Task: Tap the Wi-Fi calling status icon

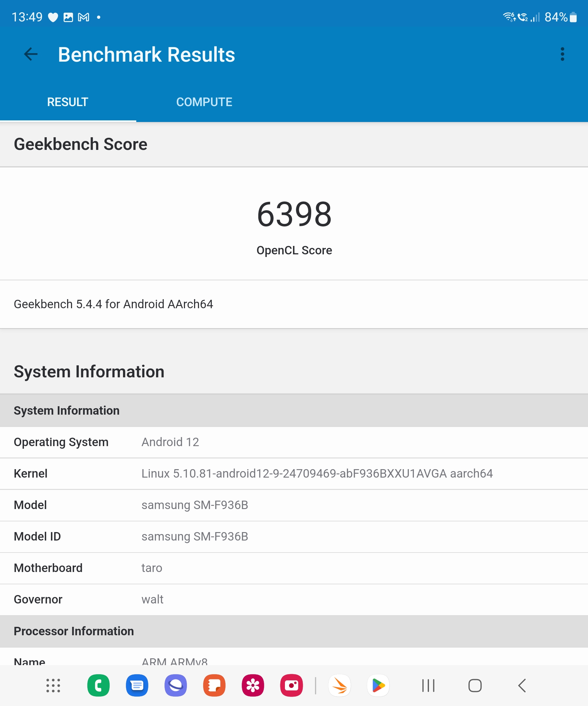Action: point(523,17)
